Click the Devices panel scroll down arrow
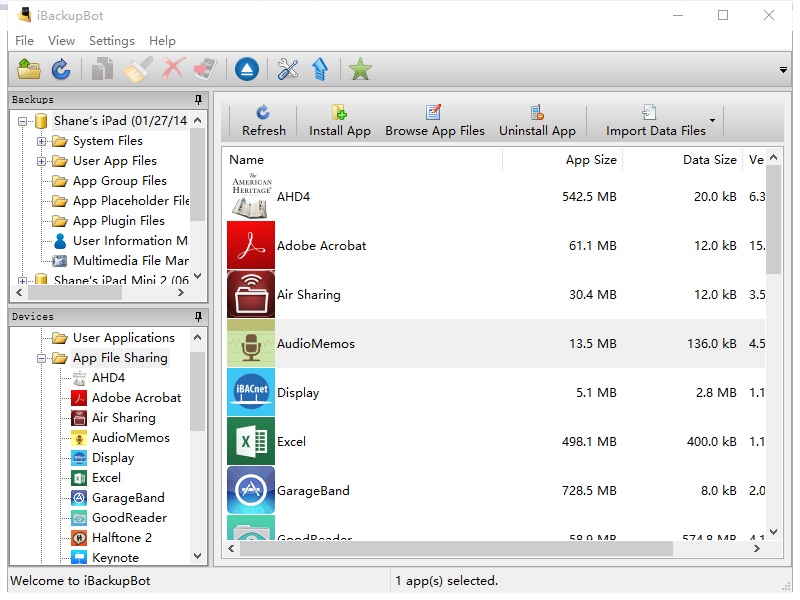 click(198, 556)
